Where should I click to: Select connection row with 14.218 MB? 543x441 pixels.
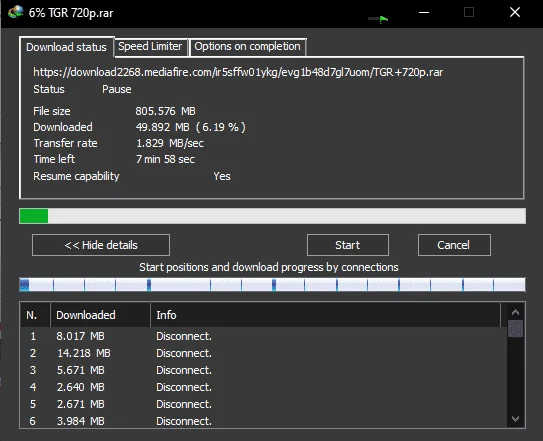263,353
